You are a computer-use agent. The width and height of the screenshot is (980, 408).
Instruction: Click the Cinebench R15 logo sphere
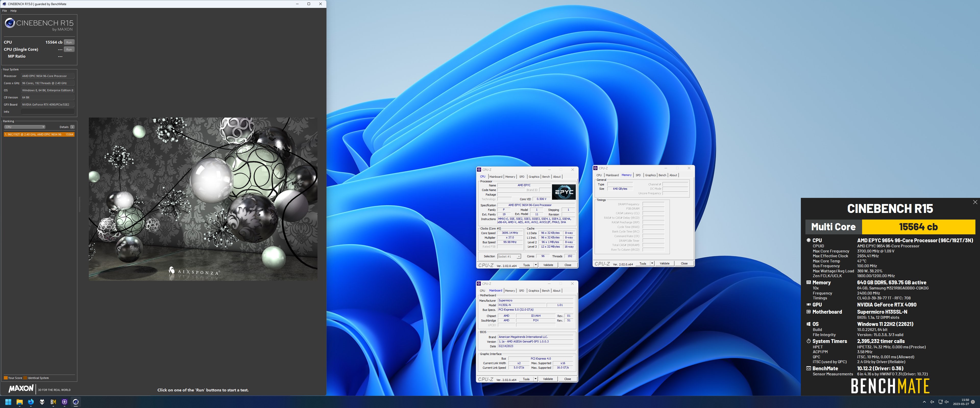9,23
